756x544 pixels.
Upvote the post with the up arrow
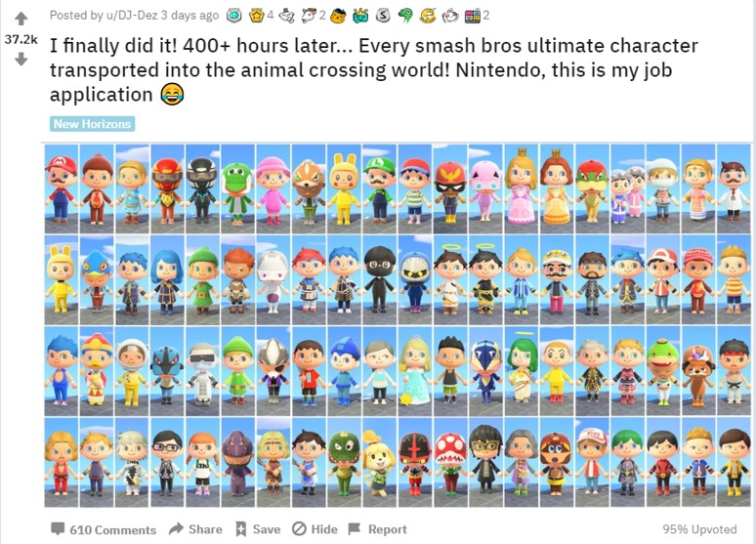(x=21, y=19)
